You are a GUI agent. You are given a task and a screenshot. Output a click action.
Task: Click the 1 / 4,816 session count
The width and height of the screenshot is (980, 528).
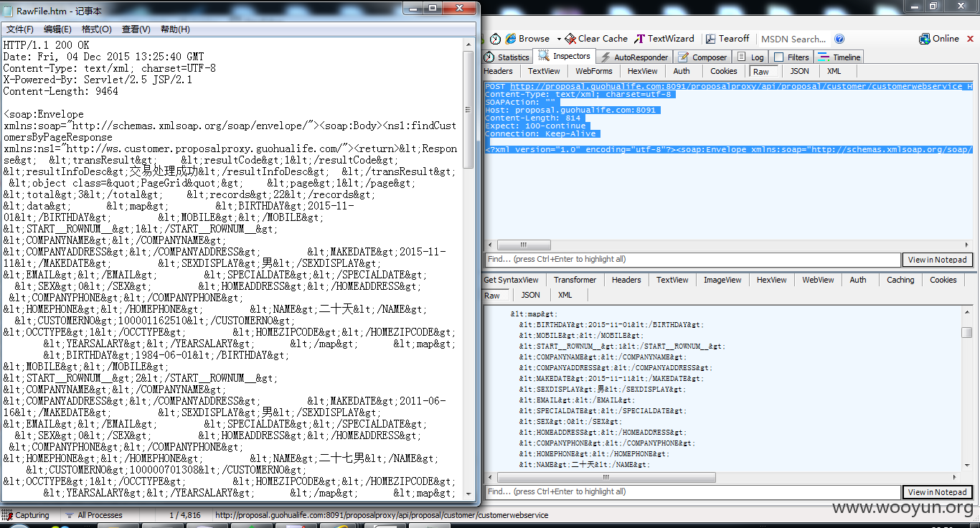[x=185, y=515]
